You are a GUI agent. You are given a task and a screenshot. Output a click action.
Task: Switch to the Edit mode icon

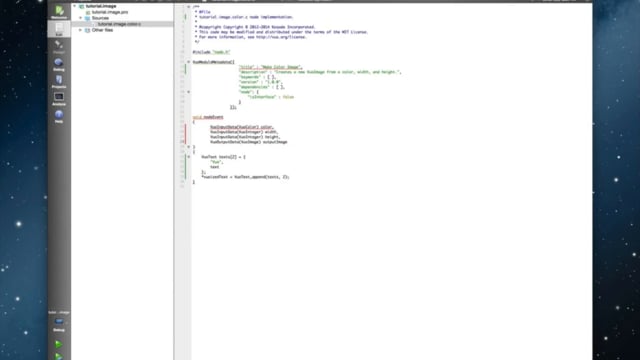(59, 29)
